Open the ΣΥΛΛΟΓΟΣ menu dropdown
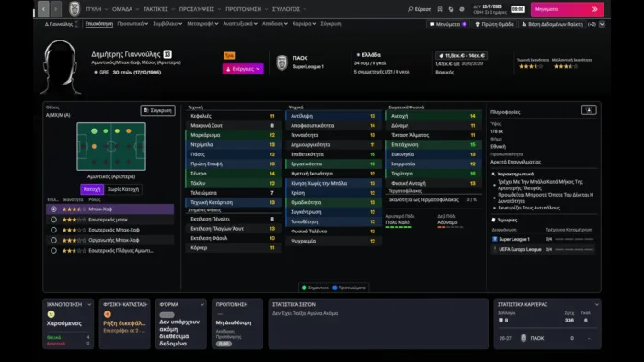The image size is (644, 362). pos(289,9)
